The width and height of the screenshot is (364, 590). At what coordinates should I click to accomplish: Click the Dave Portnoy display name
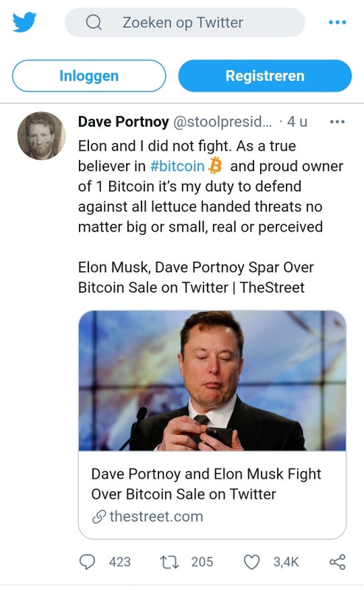pyautogui.click(x=123, y=122)
